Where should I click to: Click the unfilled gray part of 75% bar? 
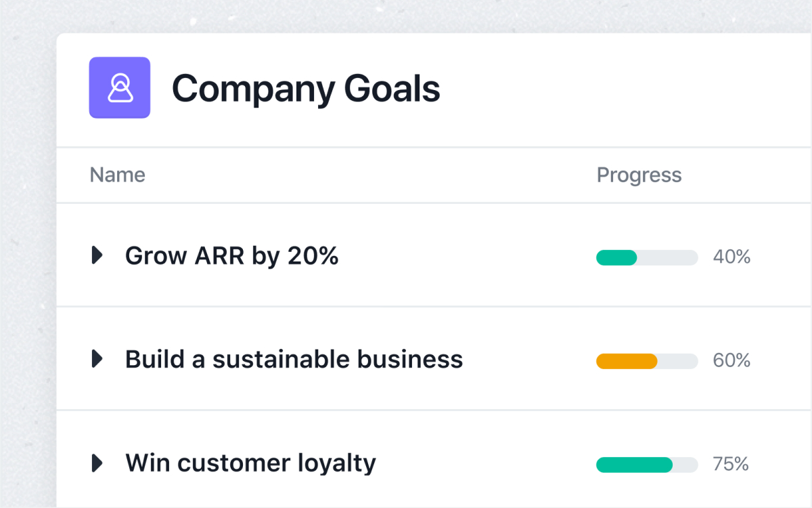point(685,465)
